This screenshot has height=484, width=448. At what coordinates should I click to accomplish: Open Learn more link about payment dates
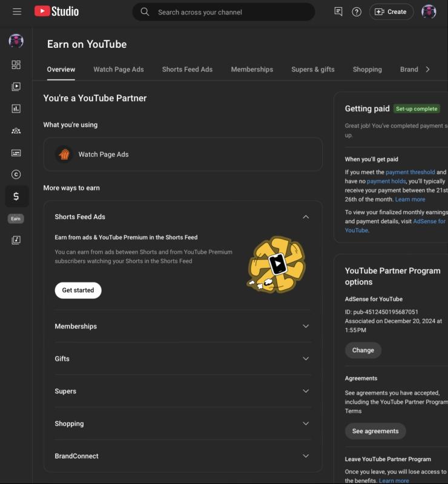pyautogui.click(x=410, y=200)
